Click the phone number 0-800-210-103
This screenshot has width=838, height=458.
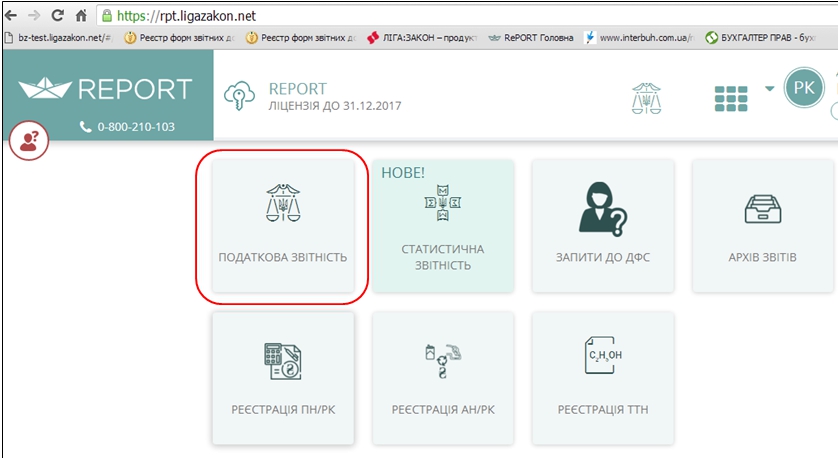point(136,127)
